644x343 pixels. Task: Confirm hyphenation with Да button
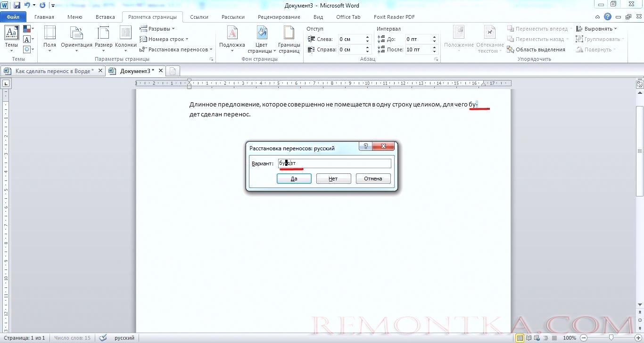coord(294,179)
